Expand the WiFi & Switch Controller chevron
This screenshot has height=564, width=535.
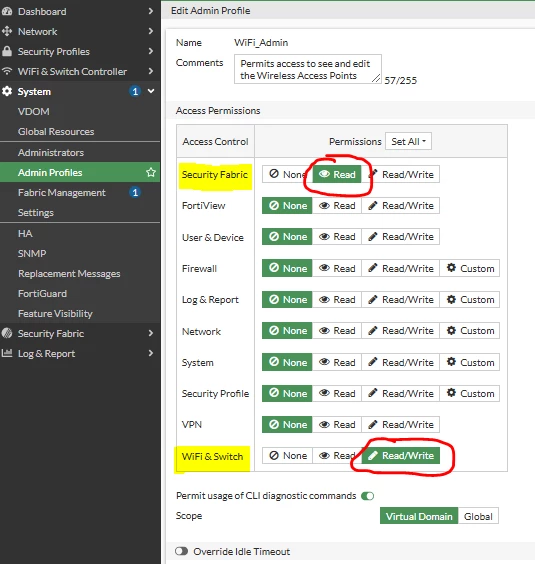[151, 71]
